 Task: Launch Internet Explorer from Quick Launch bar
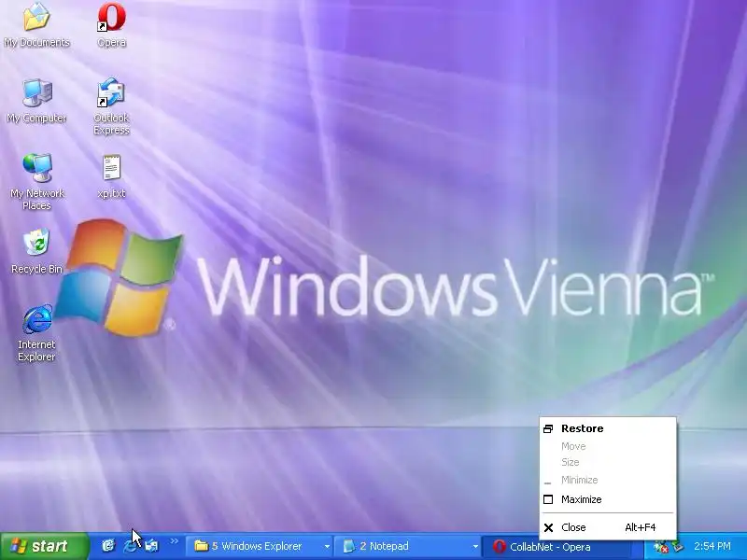click(130, 546)
